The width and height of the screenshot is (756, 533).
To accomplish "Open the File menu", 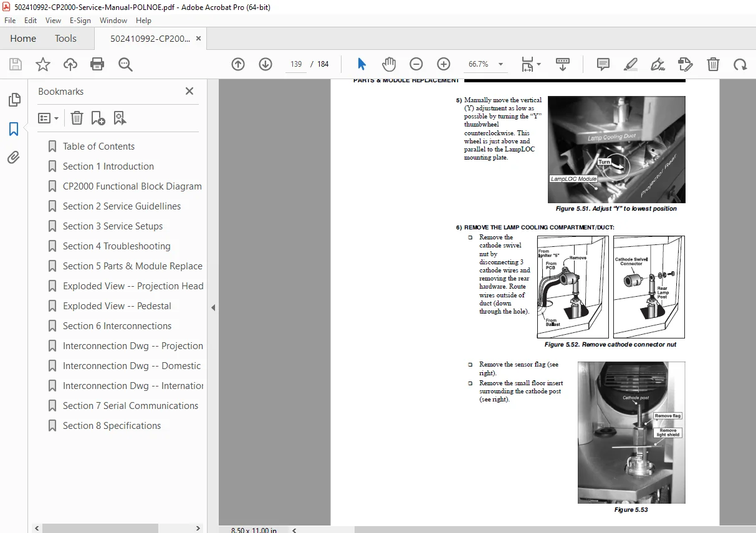I will pos(10,21).
